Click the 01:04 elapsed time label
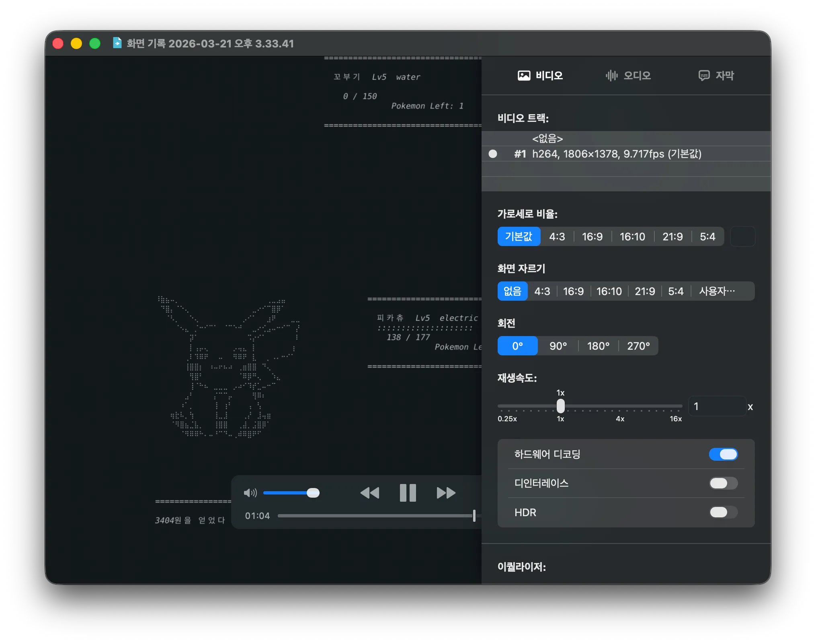Viewport: 816px width, 644px height. (x=257, y=516)
